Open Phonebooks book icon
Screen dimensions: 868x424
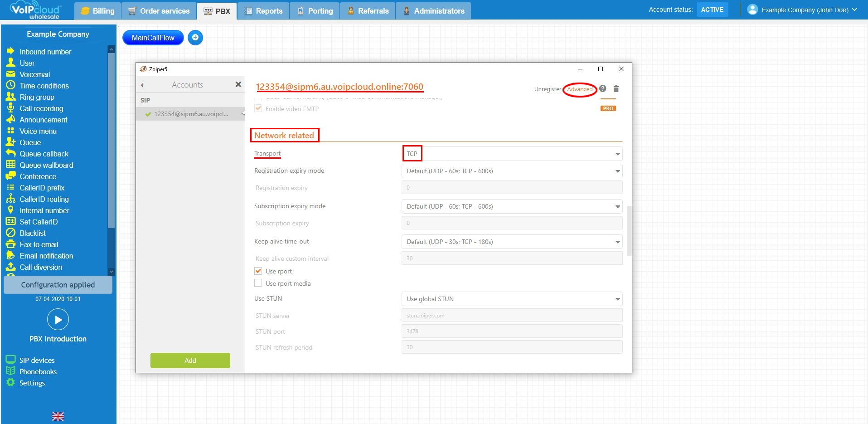click(10, 371)
